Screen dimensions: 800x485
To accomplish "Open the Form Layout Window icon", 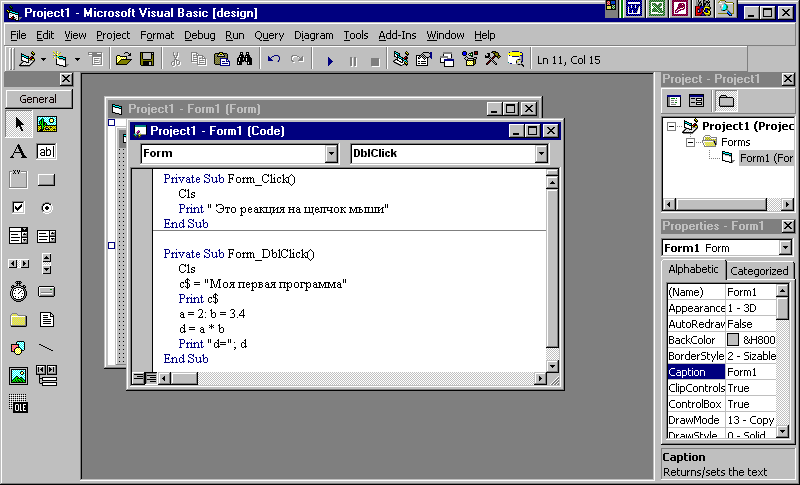I will pyautogui.click(x=446, y=60).
